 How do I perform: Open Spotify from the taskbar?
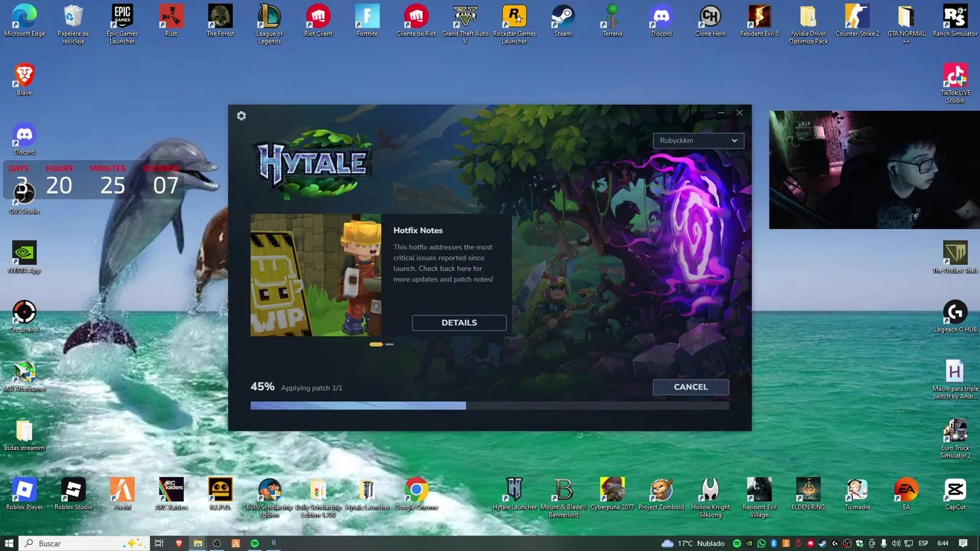[255, 543]
